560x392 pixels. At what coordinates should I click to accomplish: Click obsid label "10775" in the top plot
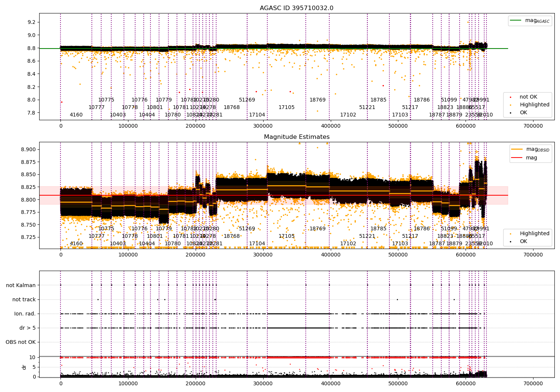tap(106, 100)
